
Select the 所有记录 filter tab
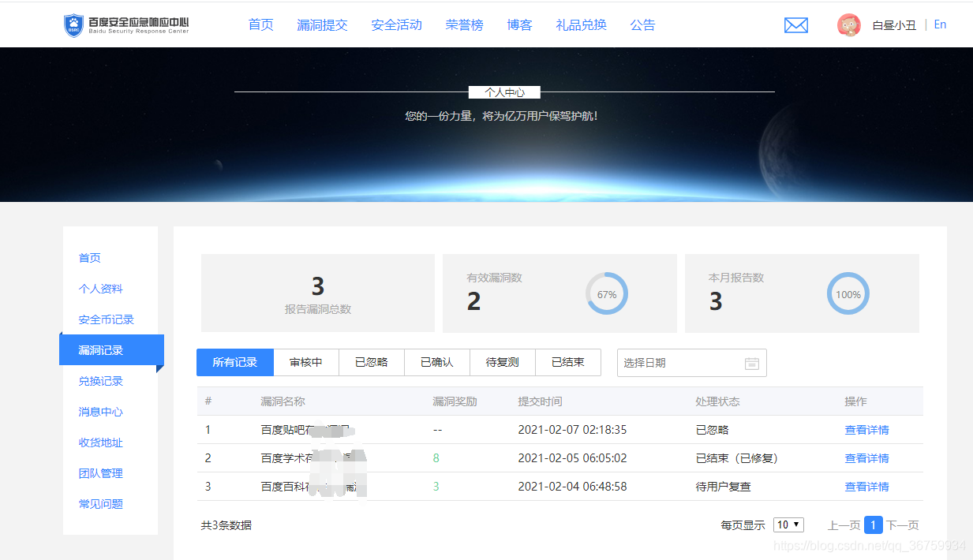pos(235,363)
